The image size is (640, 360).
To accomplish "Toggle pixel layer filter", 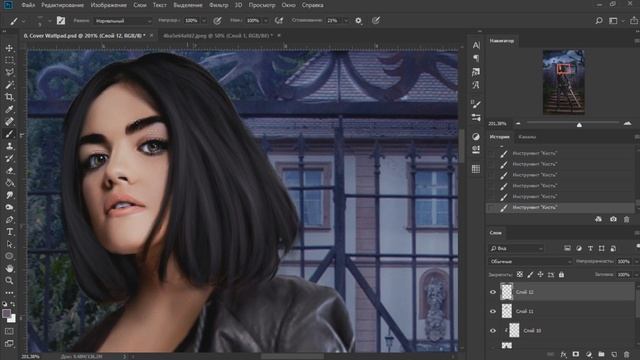I will (567, 248).
